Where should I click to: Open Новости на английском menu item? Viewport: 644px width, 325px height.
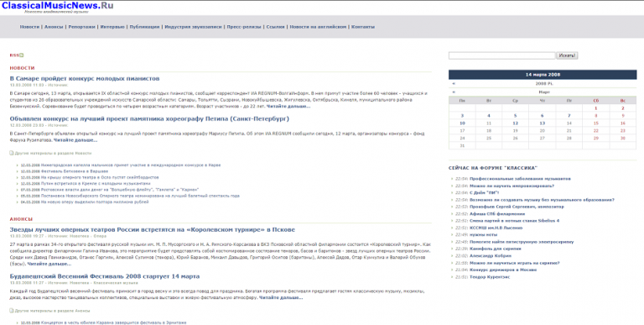pyautogui.click(x=318, y=27)
